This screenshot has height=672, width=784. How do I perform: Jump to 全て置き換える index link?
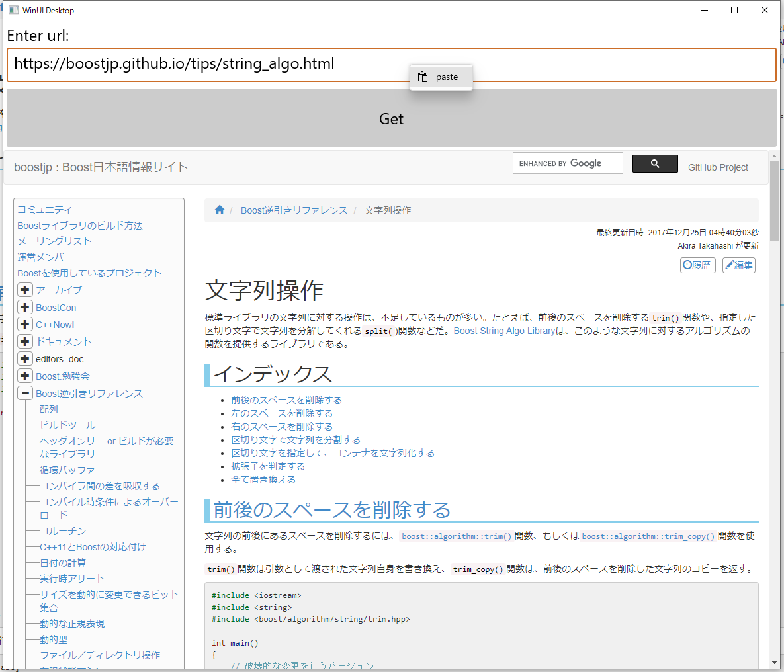(263, 480)
